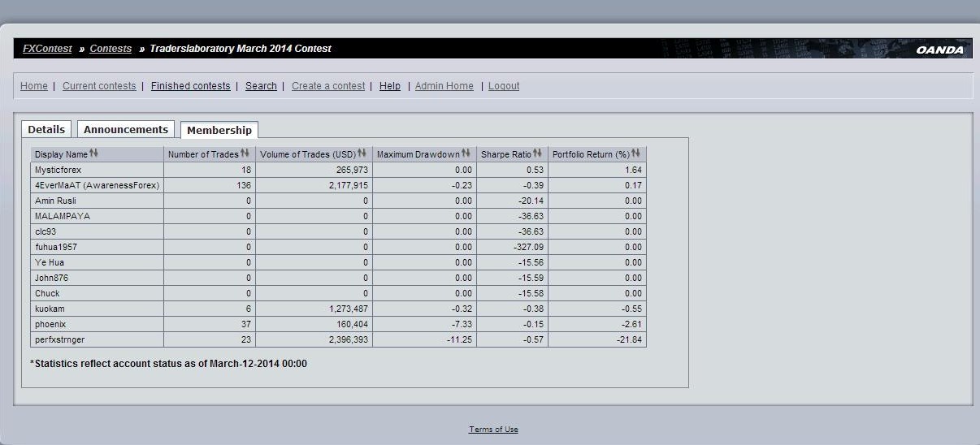Click Sharpe Ratio value -20.14

point(531,201)
